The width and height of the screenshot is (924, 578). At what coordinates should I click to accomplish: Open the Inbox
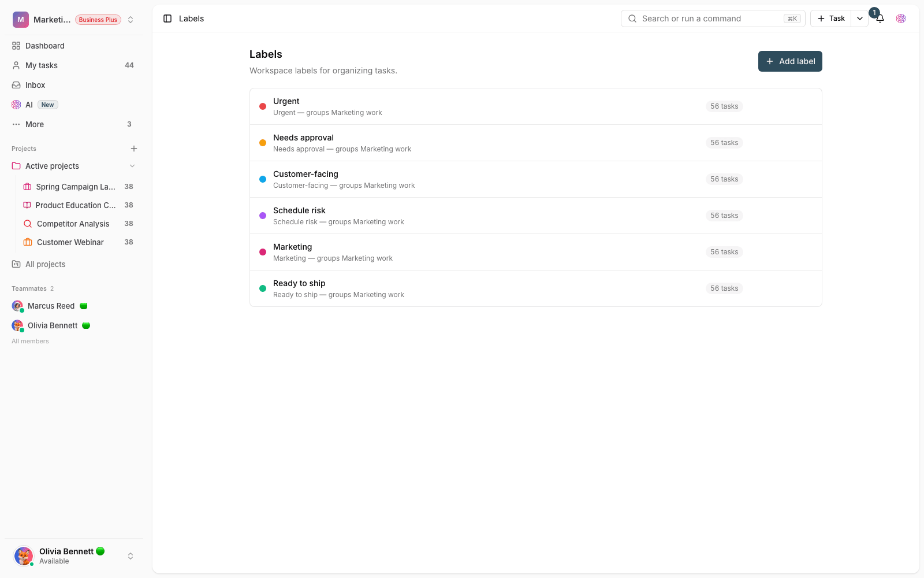74,85
